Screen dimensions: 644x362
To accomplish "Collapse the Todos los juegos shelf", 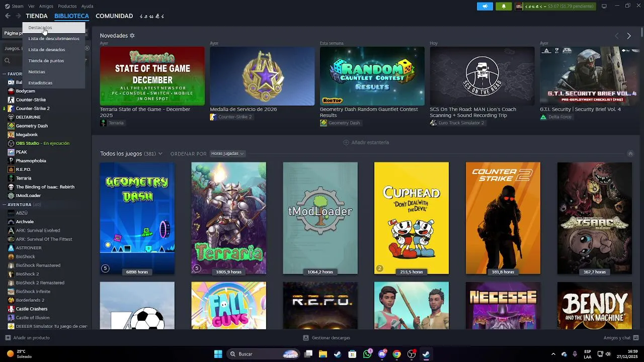I will pyautogui.click(x=630, y=153).
